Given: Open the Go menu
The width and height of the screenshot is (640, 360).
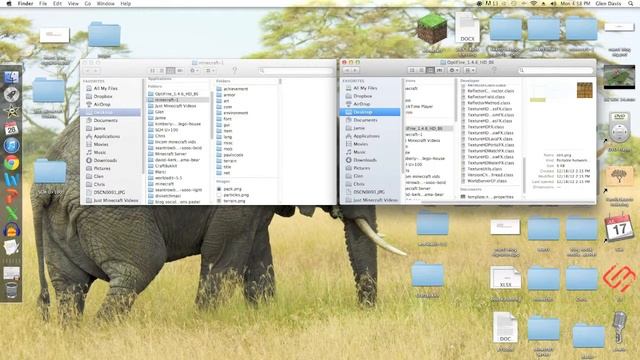Looking at the screenshot, I should 88,3.
